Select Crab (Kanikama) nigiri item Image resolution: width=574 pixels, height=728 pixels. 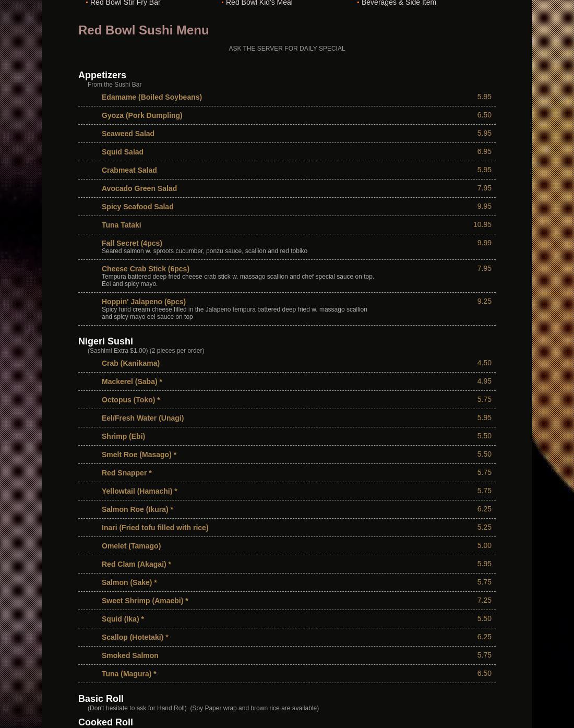pyautogui.click(x=130, y=363)
